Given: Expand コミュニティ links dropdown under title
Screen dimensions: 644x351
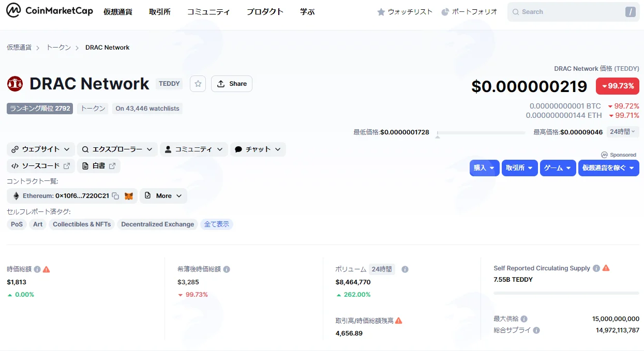Looking at the screenshot, I should 194,149.
